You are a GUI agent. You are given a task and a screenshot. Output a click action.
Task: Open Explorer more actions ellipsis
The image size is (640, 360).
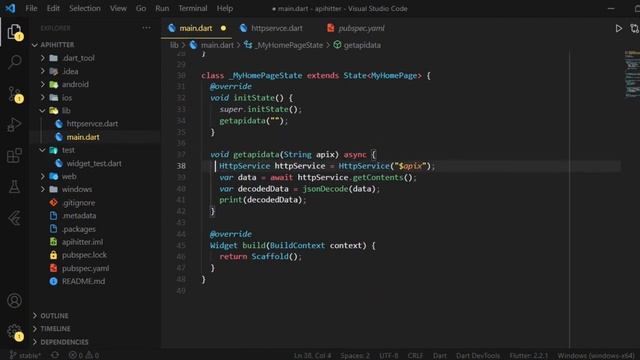tap(146, 28)
